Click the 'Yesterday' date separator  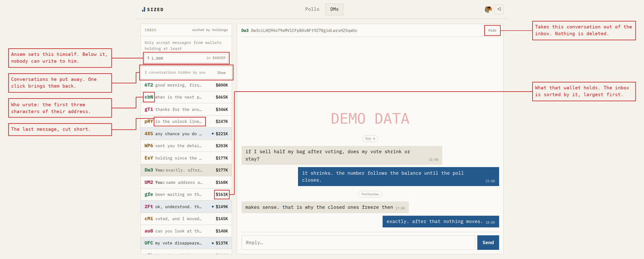click(371, 193)
